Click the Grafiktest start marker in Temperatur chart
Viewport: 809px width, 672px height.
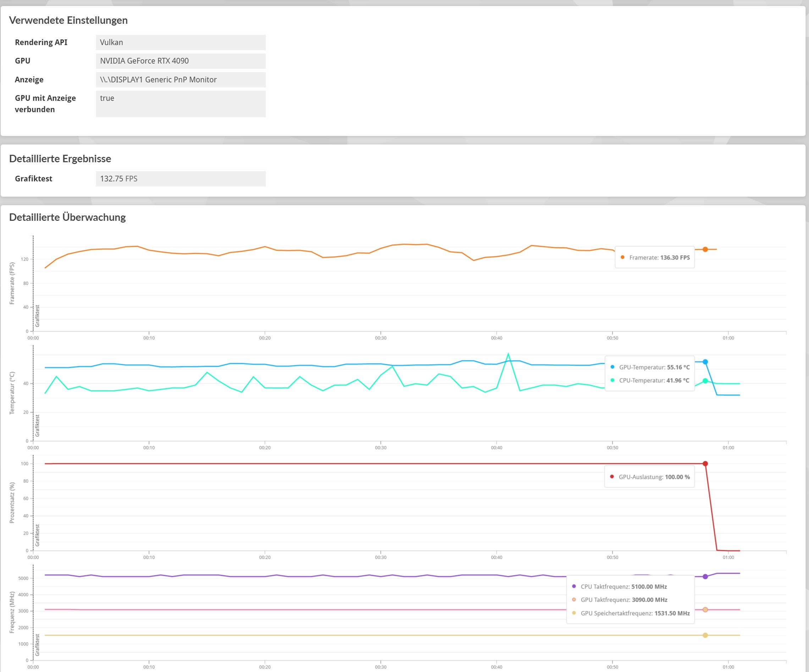(x=37, y=425)
